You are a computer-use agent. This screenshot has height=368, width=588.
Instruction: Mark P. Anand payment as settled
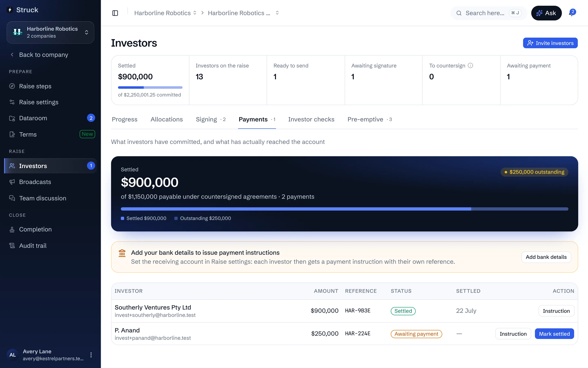point(554,334)
